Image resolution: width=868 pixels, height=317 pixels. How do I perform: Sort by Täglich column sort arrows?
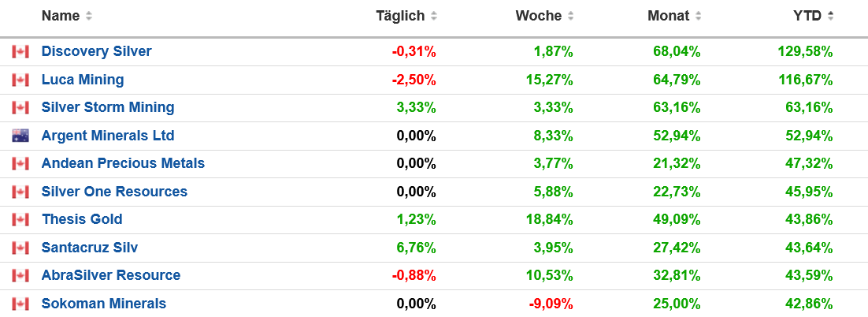(x=434, y=17)
